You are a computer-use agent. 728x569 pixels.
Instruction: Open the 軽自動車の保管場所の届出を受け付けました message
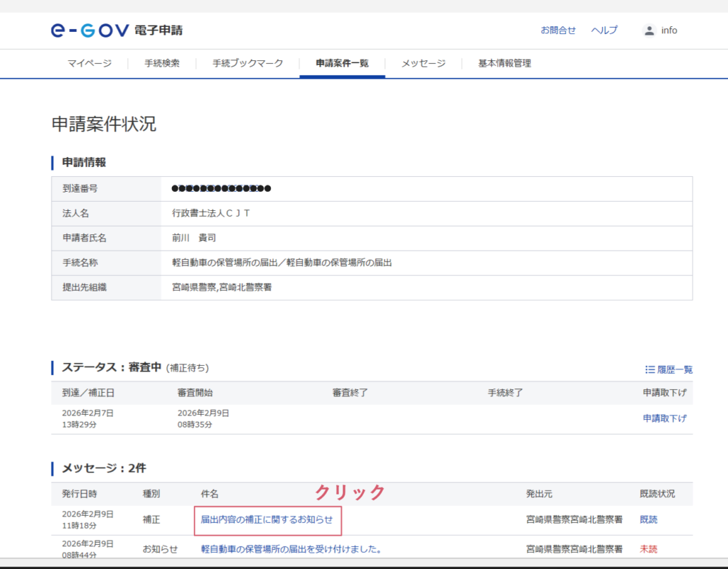click(x=291, y=549)
